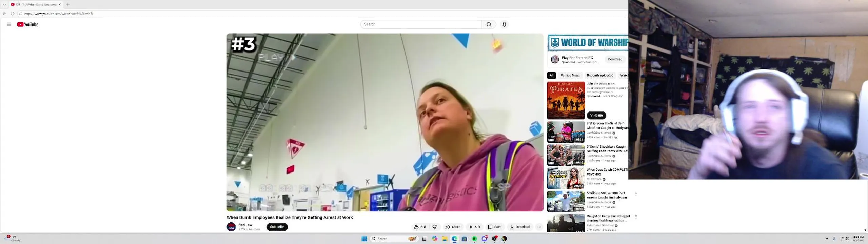
Task: Open 5 Wildest Amusement Park Arrests title
Action: (x=606, y=195)
